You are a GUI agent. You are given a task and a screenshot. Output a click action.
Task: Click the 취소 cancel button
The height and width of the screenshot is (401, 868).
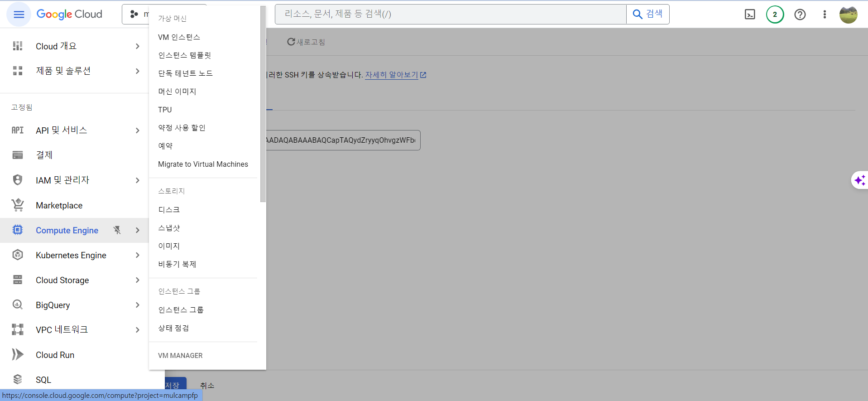click(207, 386)
